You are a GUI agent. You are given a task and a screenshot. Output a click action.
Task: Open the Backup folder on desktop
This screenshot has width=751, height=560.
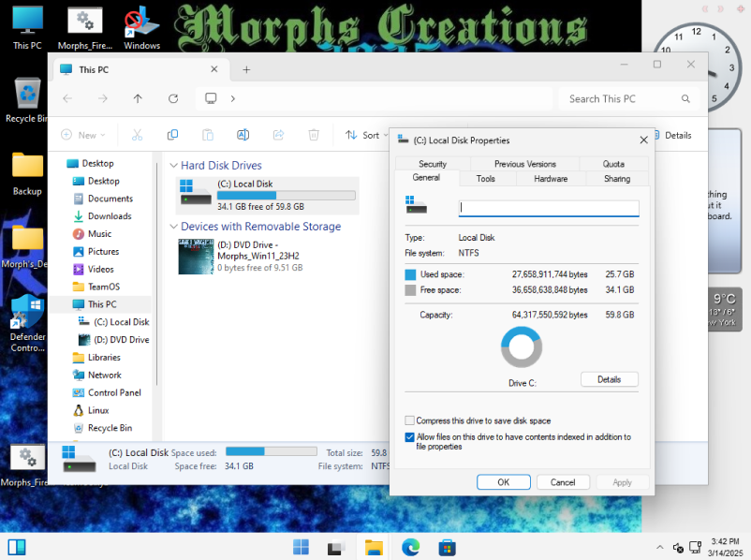(x=27, y=173)
